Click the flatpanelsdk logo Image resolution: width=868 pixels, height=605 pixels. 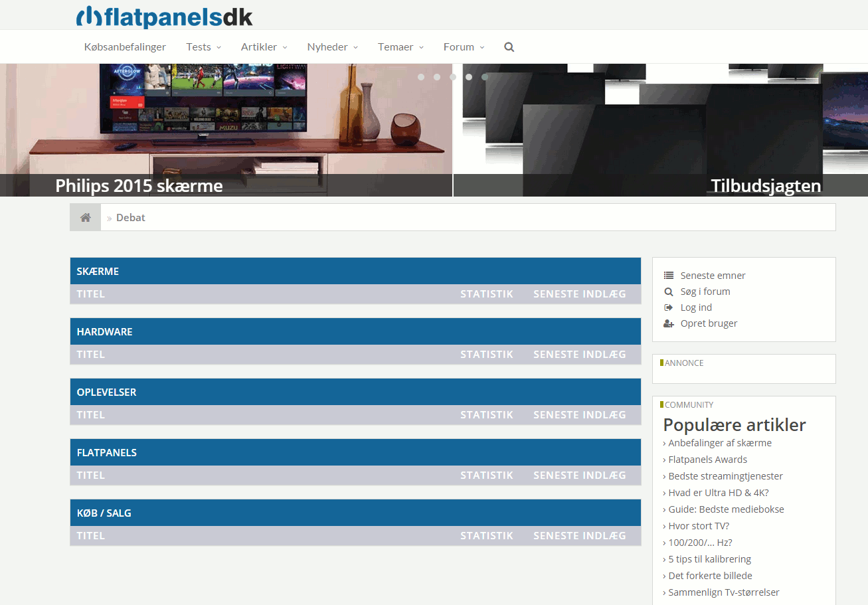(164, 17)
